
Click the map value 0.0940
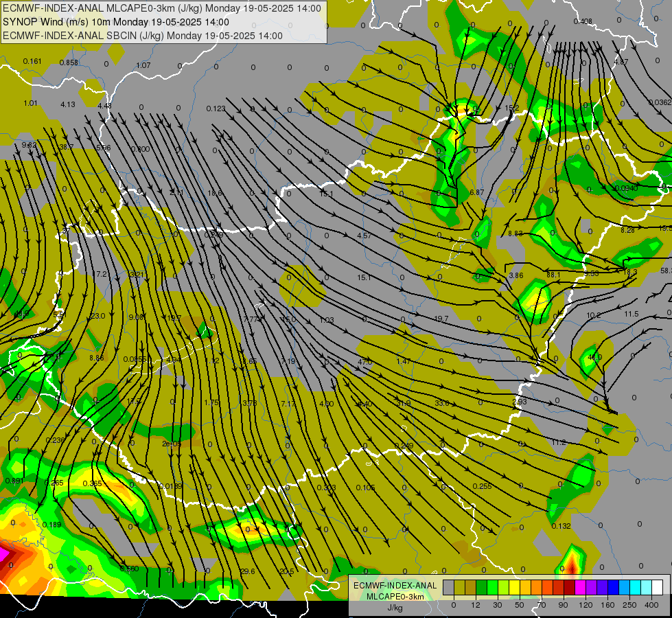[626, 188]
